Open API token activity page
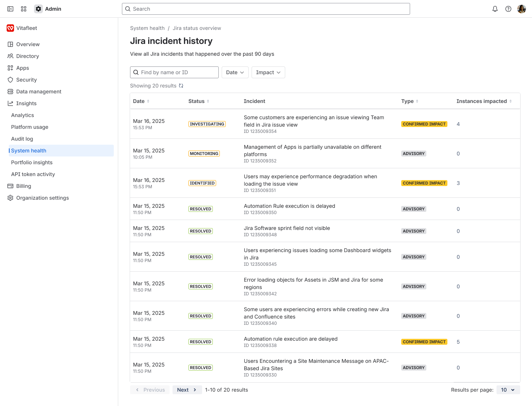The height and width of the screenshot is (406, 532). [x=33, y=174]
